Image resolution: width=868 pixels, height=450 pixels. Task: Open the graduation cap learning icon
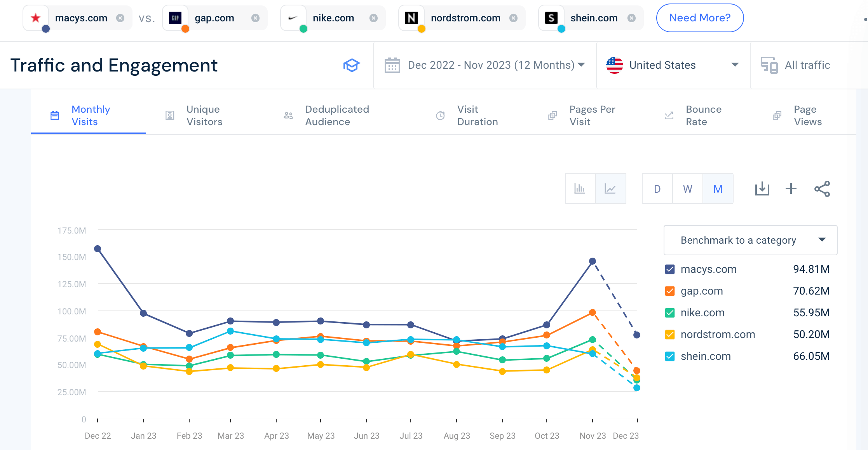[352, 65]
